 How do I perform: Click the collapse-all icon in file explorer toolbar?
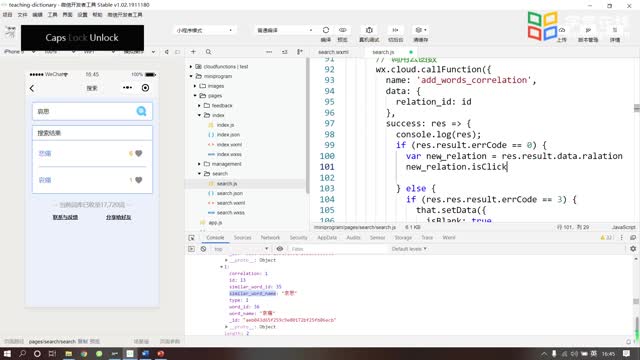click(284, 52)
